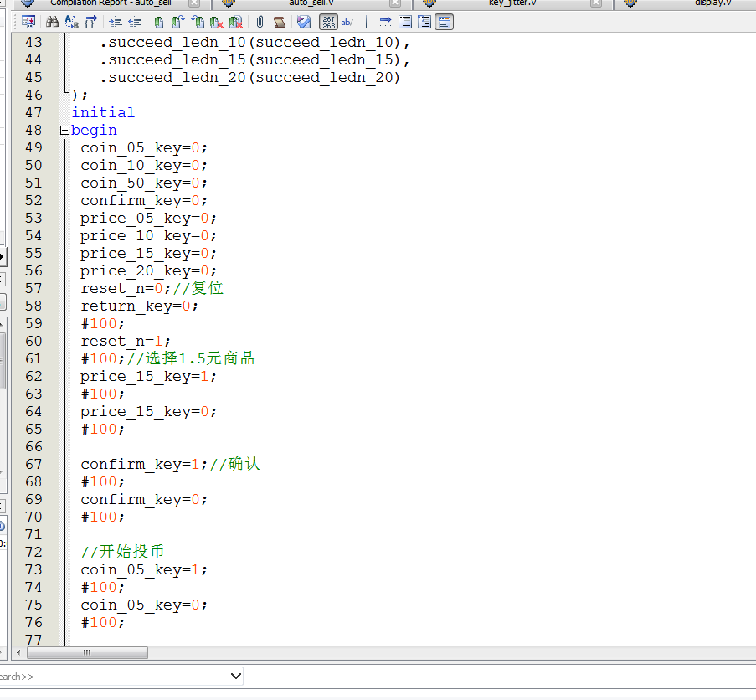Click the first indent guide page icon
Screen dimensions: 756x700
tap(405, 22)
